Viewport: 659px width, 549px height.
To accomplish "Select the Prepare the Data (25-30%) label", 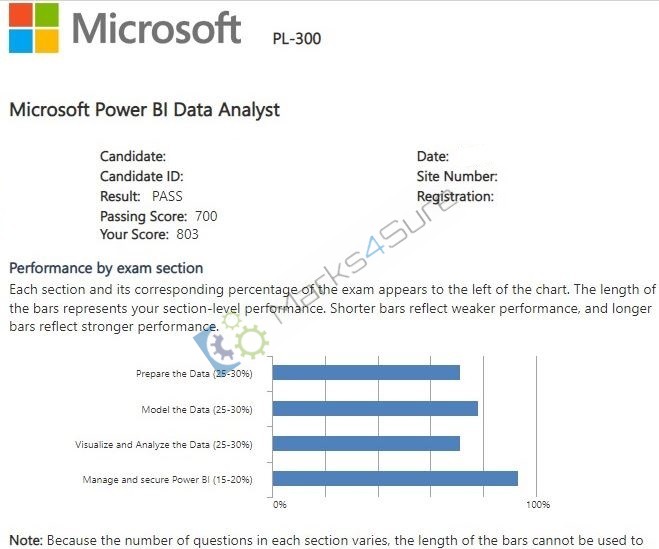I will click(x=194, y=373).
